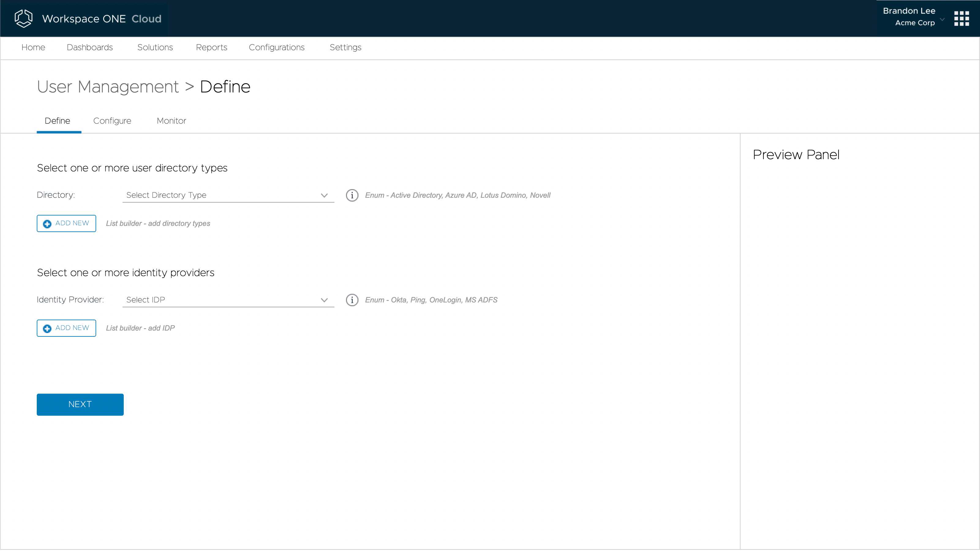The image size is (980, 551).
Task: Expand the Brandon Lee account chevron
Action: point(942,19)
